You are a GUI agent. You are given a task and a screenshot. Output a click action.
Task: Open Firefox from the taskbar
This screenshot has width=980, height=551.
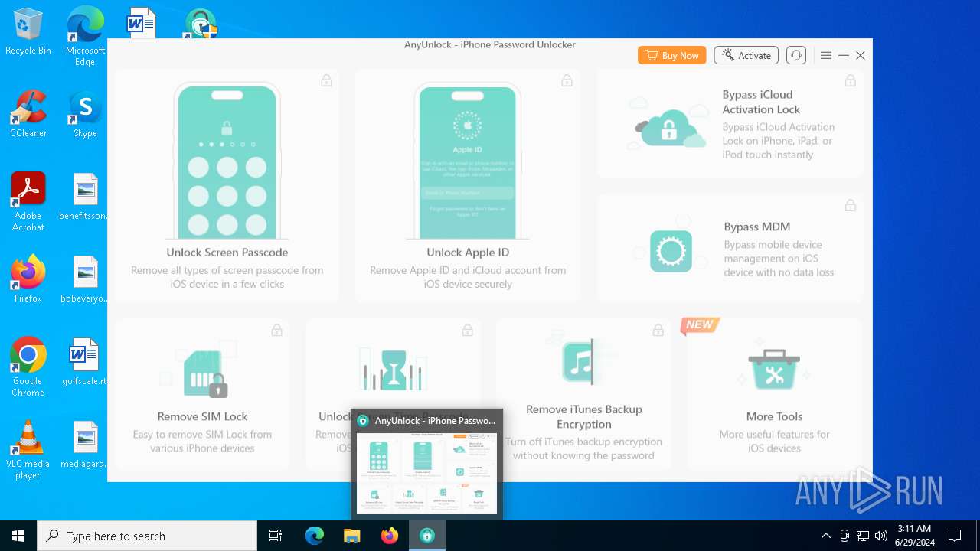(x=389, y=536)
